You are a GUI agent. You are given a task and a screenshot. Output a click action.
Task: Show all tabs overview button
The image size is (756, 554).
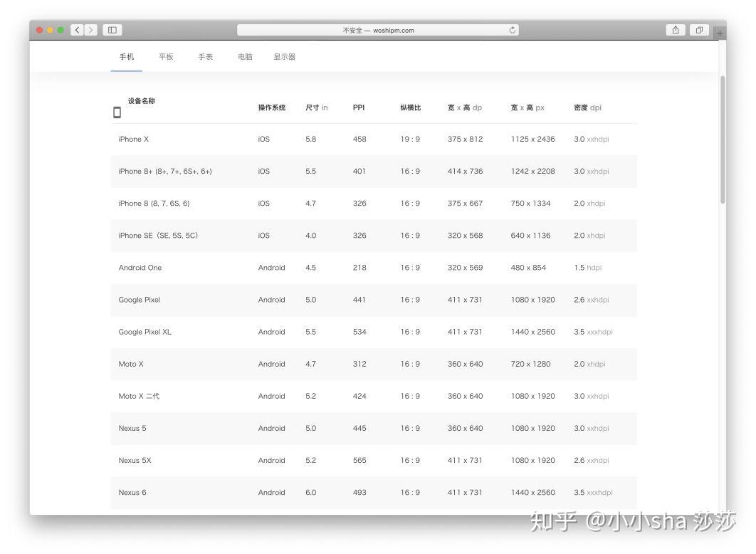tap(699, 30)
